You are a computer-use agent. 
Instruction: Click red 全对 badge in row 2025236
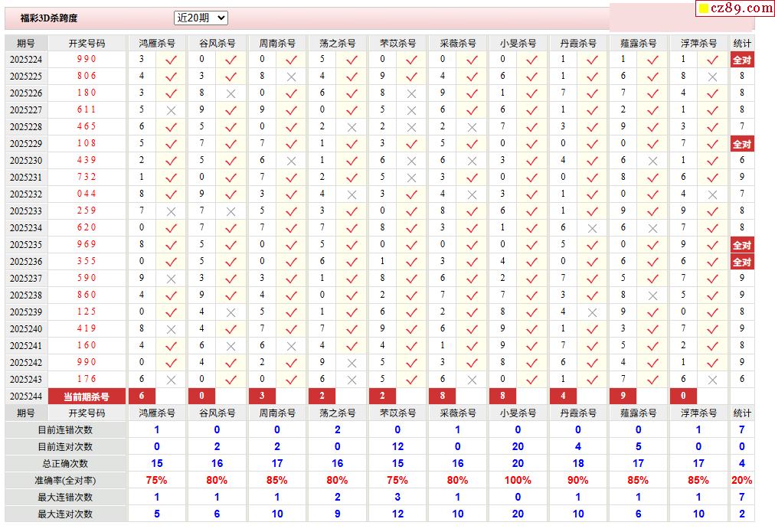(742, 262)
